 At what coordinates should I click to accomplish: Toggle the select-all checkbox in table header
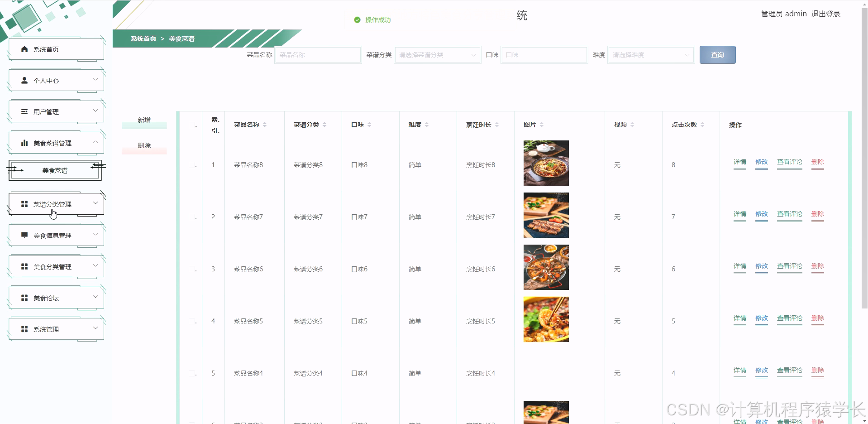click(192, 125)
